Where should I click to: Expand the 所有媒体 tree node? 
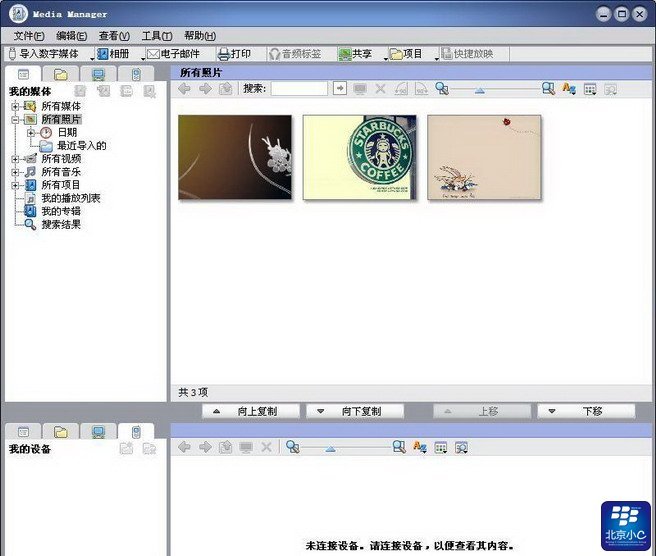15,106
